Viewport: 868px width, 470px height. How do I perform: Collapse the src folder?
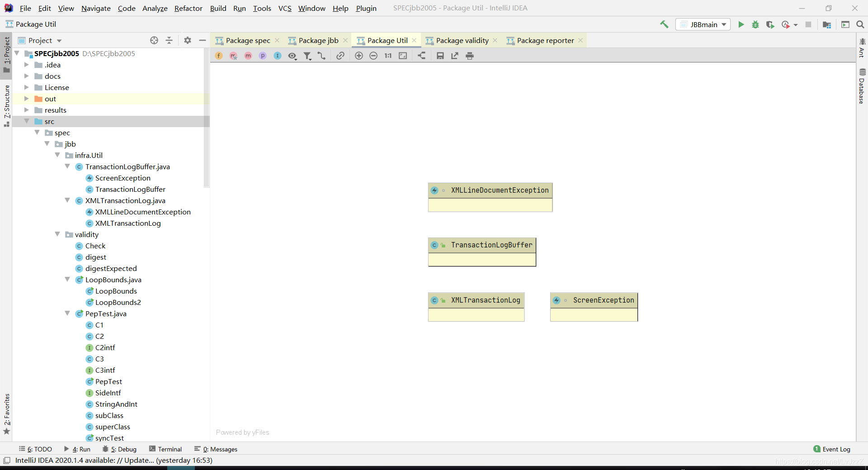pyautogui.click(x=26, y=121)
